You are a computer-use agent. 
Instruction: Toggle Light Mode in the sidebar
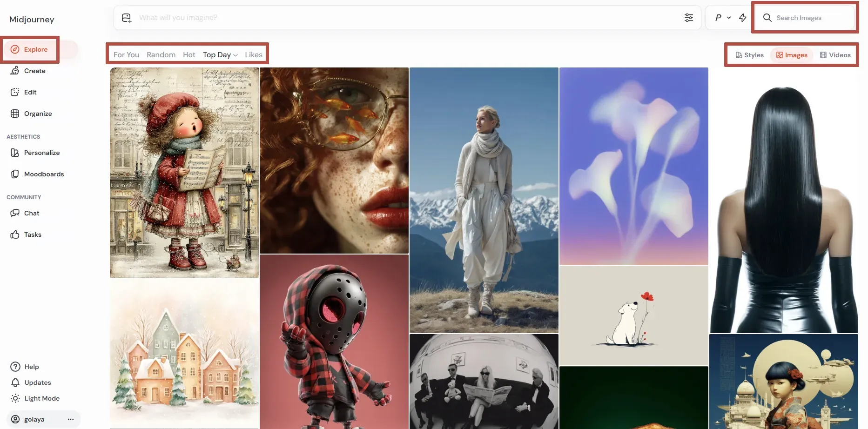click(41, 398)
